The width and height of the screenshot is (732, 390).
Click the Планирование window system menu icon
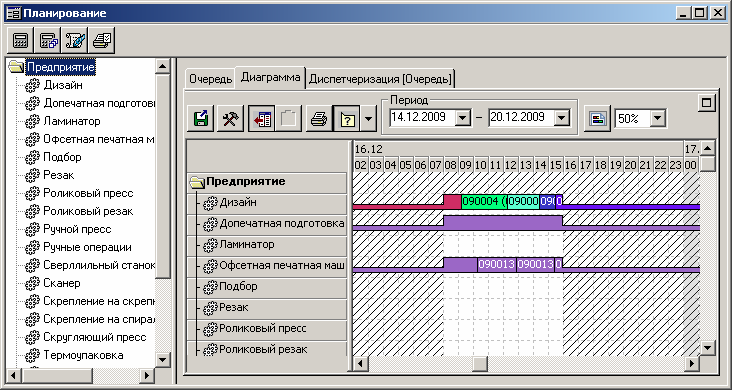coord(13,13)
